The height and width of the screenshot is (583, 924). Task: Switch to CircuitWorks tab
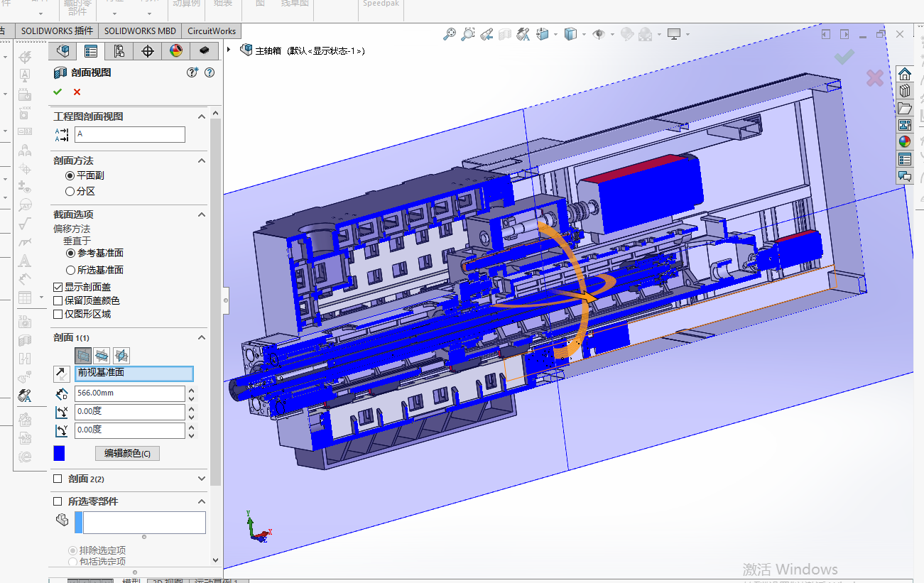tap(211, 31)
